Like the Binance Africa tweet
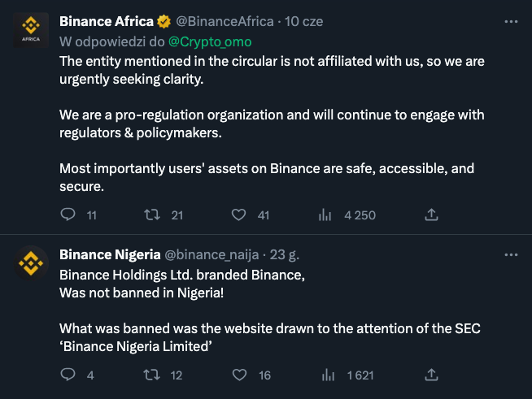 click(x=239, y=215)
